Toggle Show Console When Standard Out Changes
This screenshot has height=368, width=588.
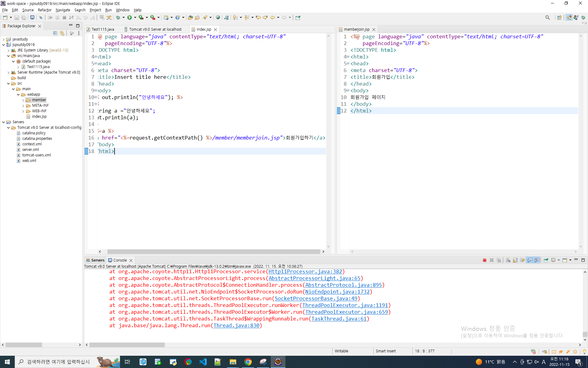coord(530,260)
